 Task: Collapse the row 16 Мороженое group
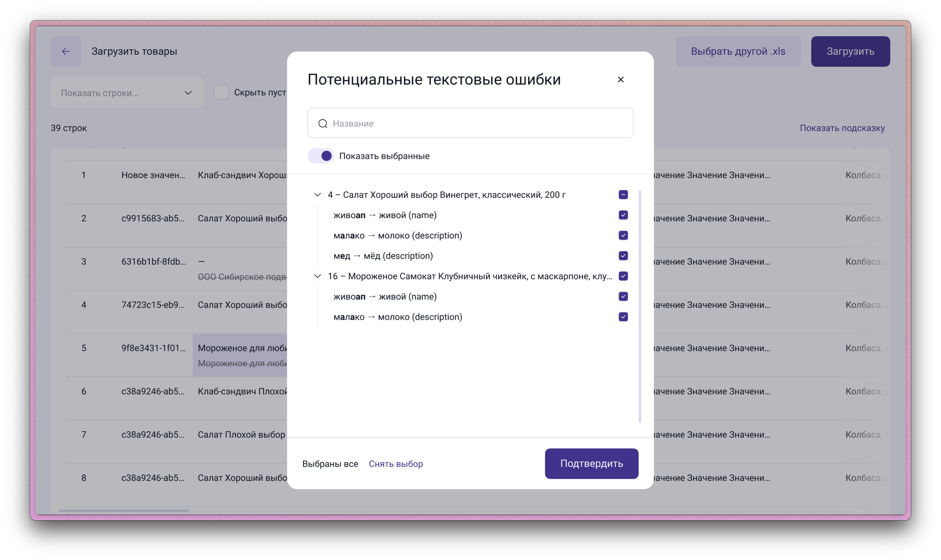coord(318,276)
